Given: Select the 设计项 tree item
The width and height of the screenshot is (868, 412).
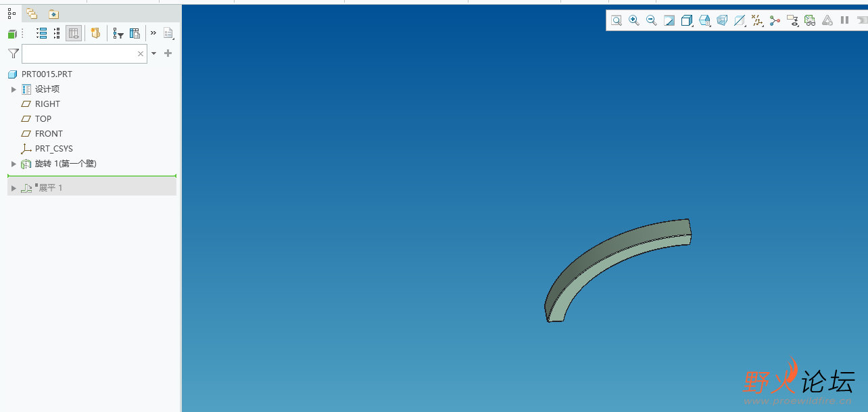Looking at the screenshot, I should (47, 89).
